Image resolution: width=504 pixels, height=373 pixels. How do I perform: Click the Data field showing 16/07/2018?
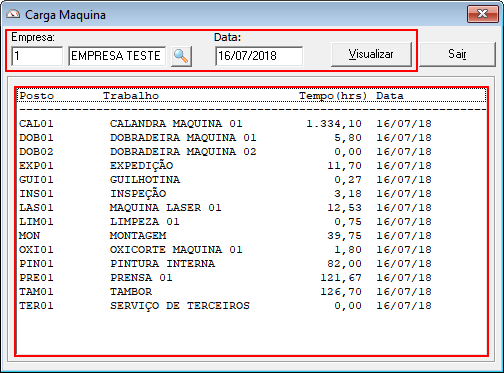click(259, 56)
